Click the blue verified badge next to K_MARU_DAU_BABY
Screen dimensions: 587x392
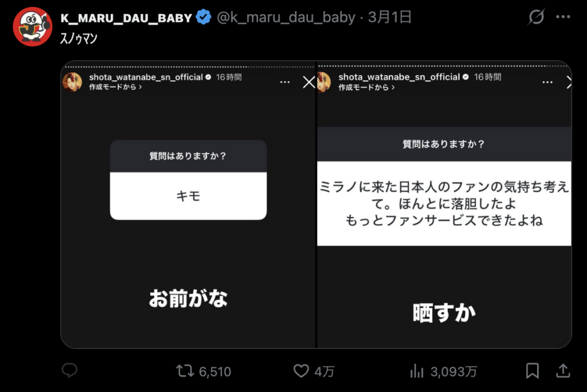(204, 17)
